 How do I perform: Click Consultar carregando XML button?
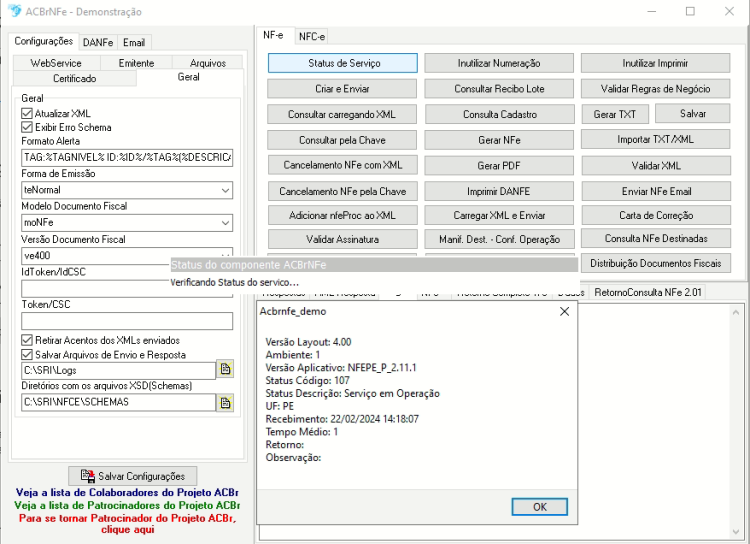[342, 115]
